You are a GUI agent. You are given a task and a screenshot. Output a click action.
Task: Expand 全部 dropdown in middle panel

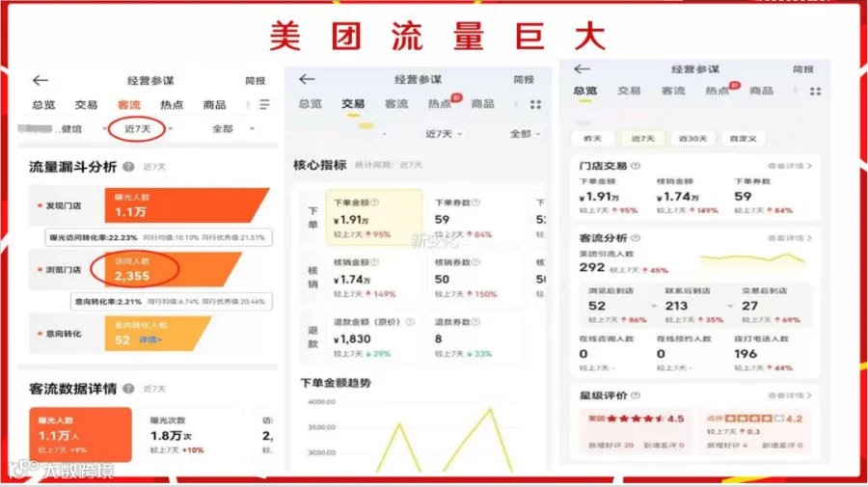(x=525, y=134)
